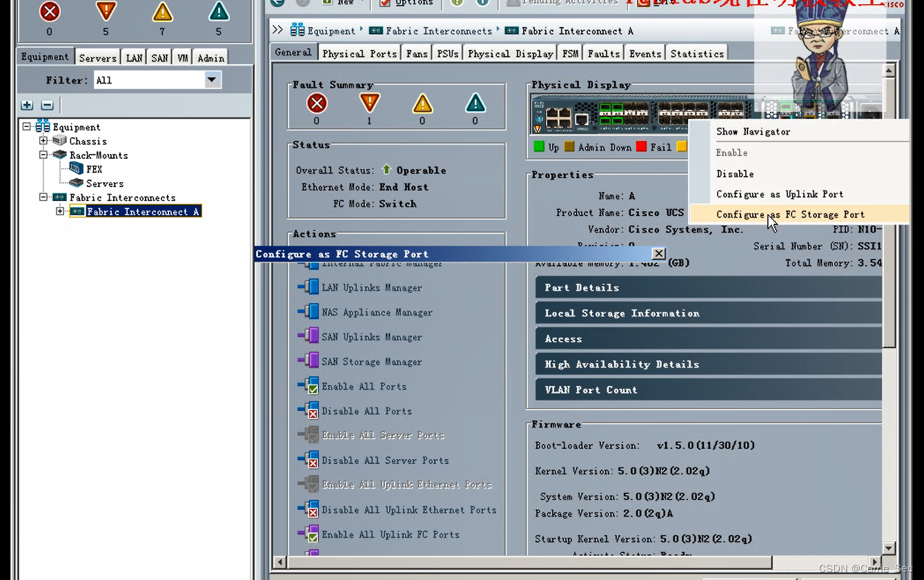Click the warning icon in Fault Summary
924x580 pixels.
(x=475, y=104)
